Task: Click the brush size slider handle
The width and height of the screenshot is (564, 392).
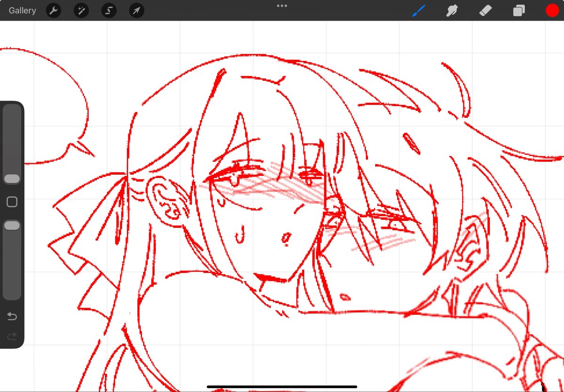Action: click(12, 179)
